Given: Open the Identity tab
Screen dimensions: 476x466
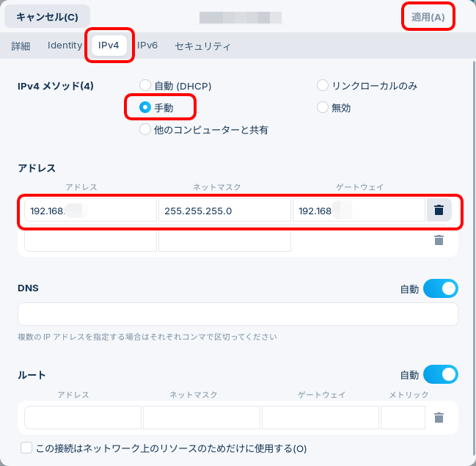Looking at the screenshot, I should [65, 45].
